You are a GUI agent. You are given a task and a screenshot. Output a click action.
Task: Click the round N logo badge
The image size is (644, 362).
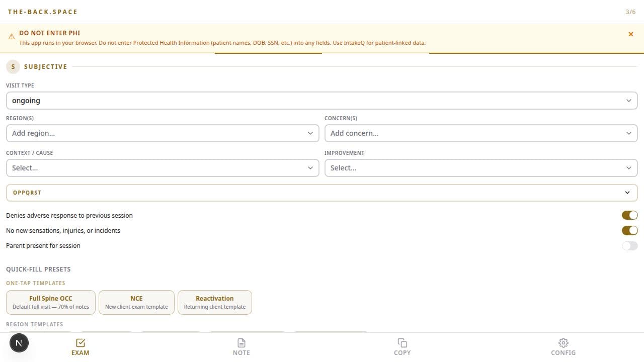(19, 343)
